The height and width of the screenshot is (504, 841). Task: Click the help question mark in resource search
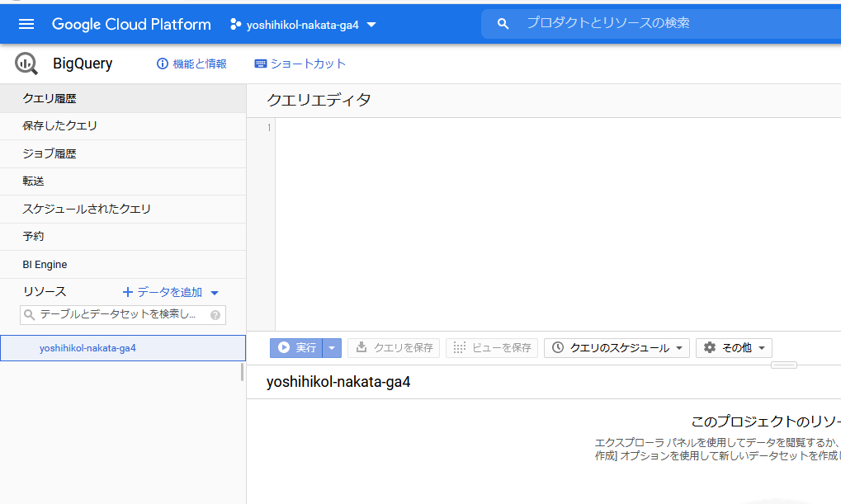(x=215, y=315)
